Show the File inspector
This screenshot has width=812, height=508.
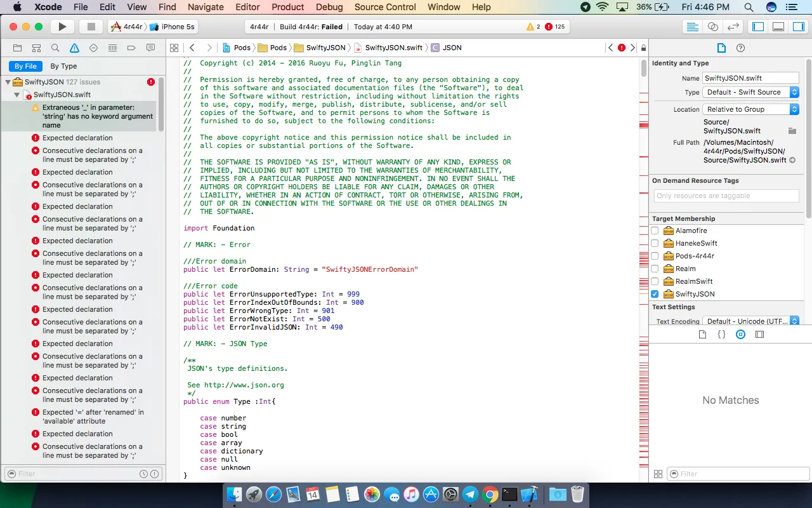(721, 48)
